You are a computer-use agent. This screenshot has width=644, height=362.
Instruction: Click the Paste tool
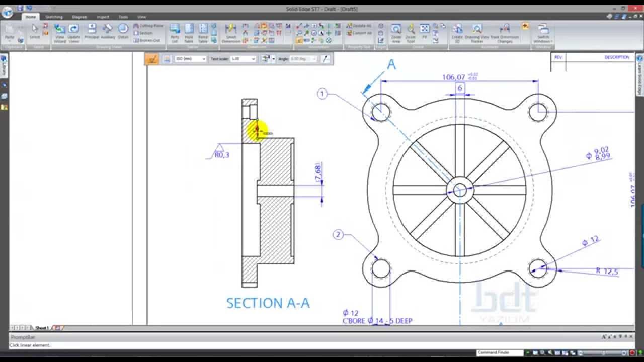(x=10, y=32)
